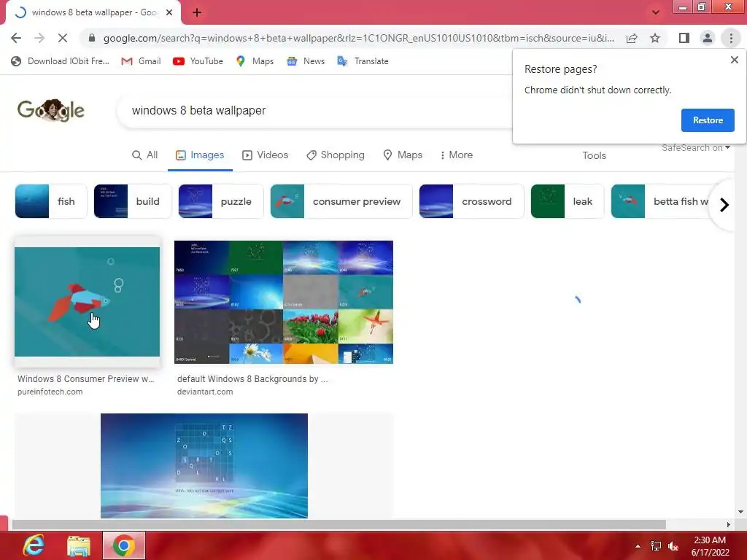Click the search box with windows 8 beta wallpaper
The width and height of the screenshot is (747, 560).
pyautogui.click(x=314, y=111)
